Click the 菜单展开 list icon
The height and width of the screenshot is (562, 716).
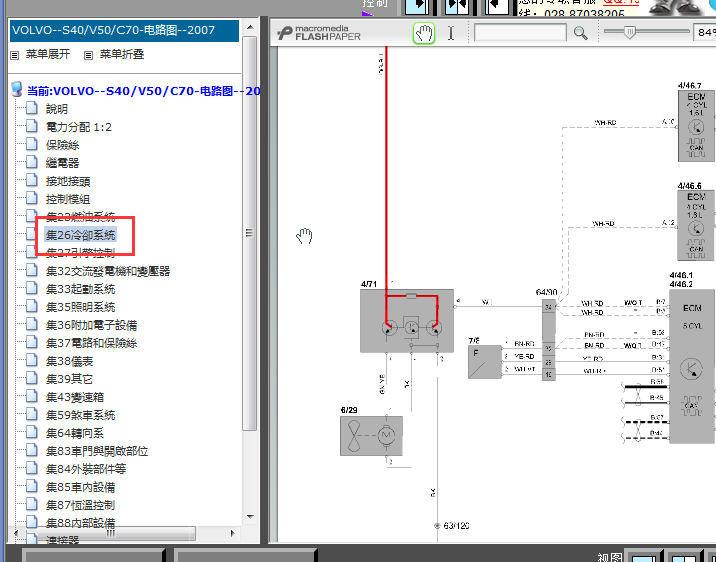pos(15,55)
